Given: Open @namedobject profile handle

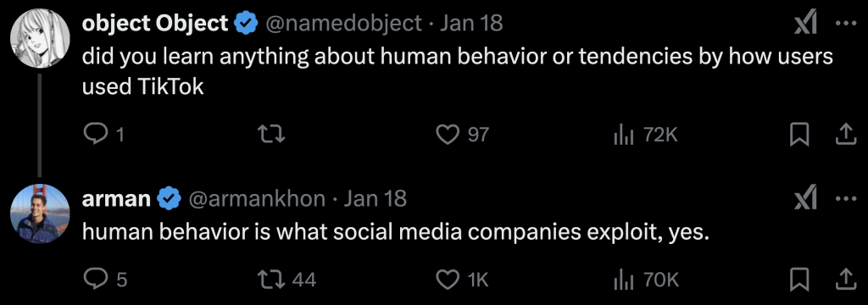Looking at the screenshot, I should tap(344, 23).
